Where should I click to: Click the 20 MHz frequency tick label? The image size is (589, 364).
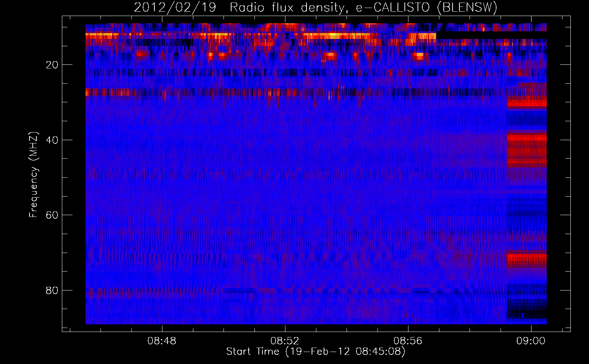52,65
